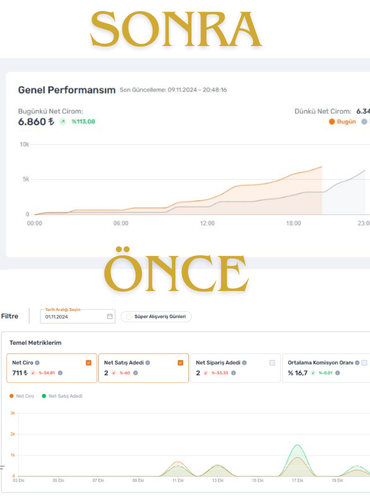
Task: Open the Tarih Aralığı Seçin date picker
Action: (78, 316)
